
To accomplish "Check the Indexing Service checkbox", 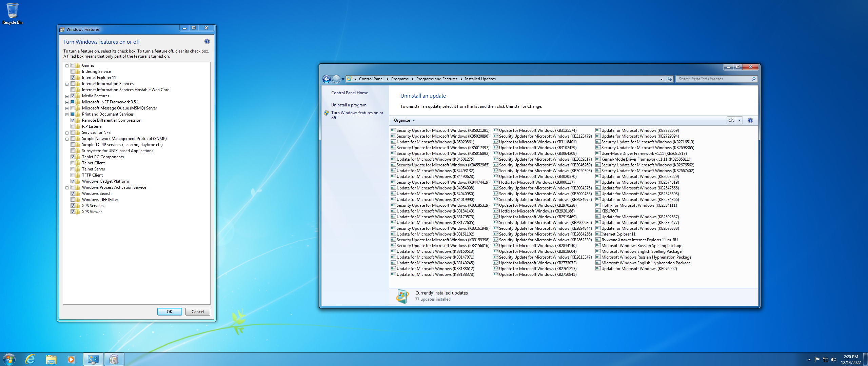I will 73,72.
